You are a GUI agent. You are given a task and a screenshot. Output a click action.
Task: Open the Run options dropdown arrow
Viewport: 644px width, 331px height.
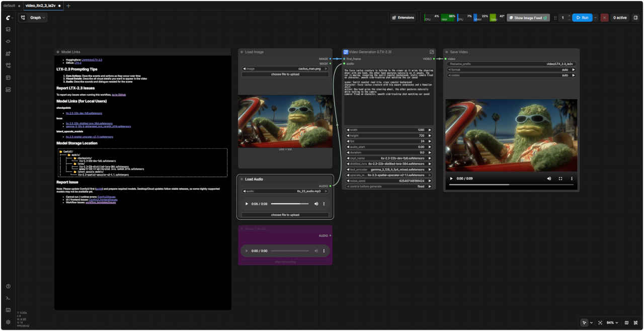pos(596,18)
